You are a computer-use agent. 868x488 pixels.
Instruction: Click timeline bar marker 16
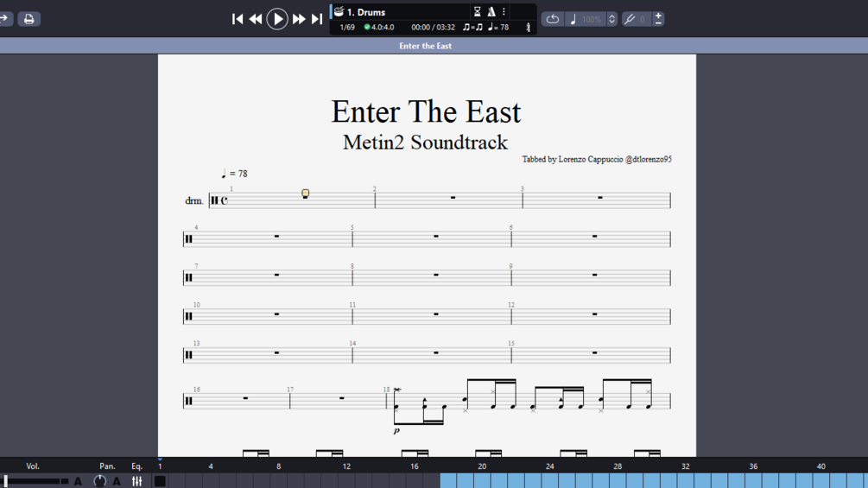click(414, 466)
